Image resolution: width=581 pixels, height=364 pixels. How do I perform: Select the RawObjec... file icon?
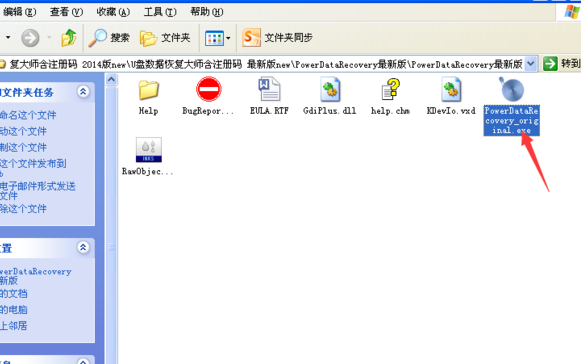[x=149, y=150]
